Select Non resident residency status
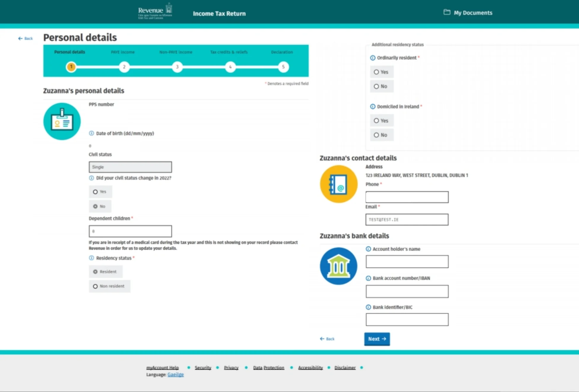Image resolution: width=579 pixels, height=392 pixels. pos(95,286)
